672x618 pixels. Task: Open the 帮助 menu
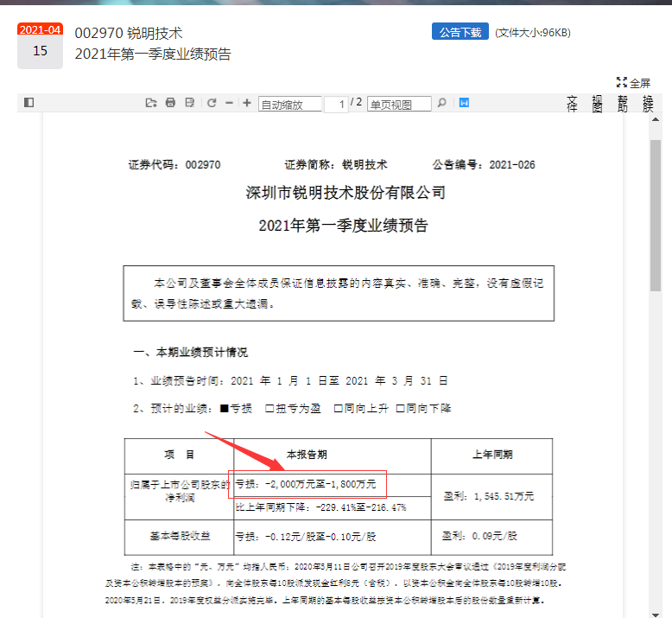pyautogui.click(x=622, y=104)
